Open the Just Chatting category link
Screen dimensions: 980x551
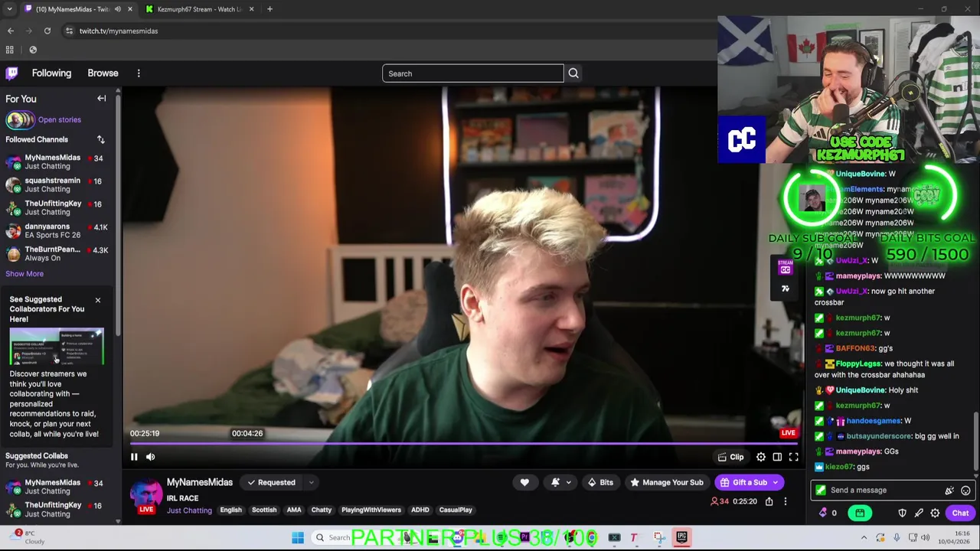coord(189,510)
